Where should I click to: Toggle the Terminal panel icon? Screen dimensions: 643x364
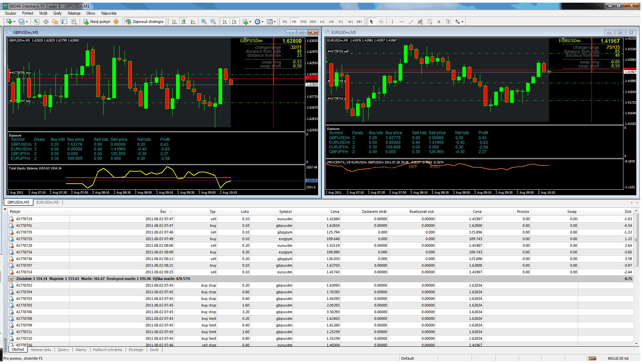[x=64, y=22]
